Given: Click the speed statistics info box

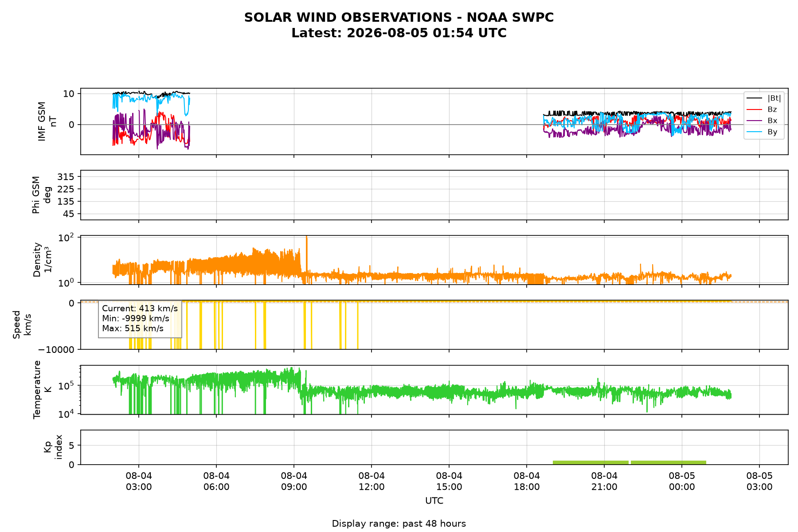Looking at the screenshot, I should [x=140, y=319].
